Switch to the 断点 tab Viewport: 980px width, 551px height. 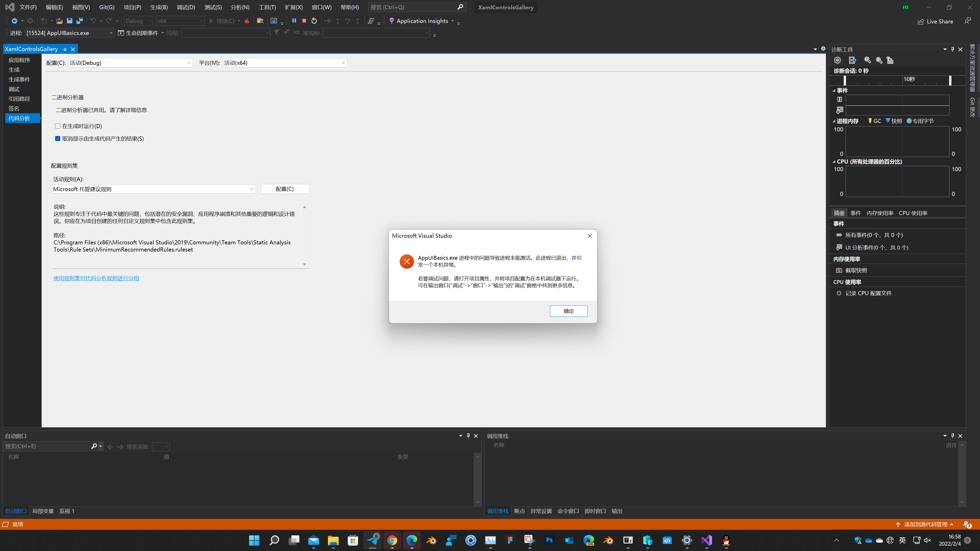coord(519,511)
